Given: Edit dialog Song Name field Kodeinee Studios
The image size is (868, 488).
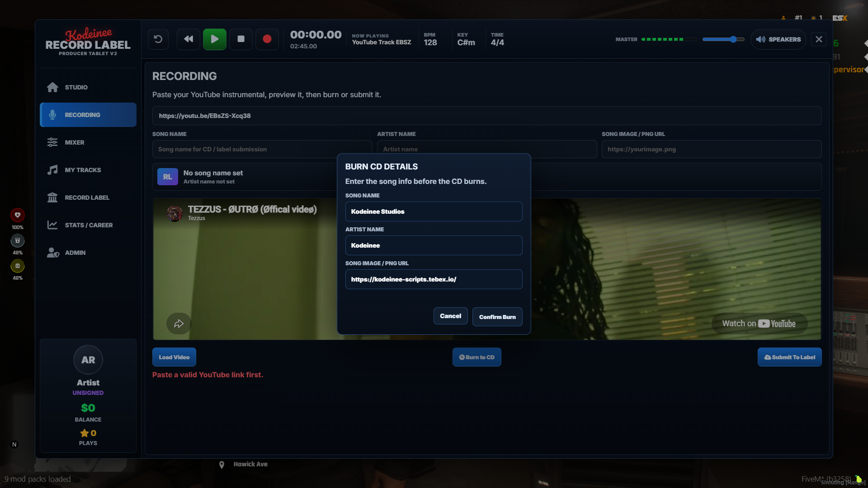Looking at the screenshot, I should coord(434,211).
